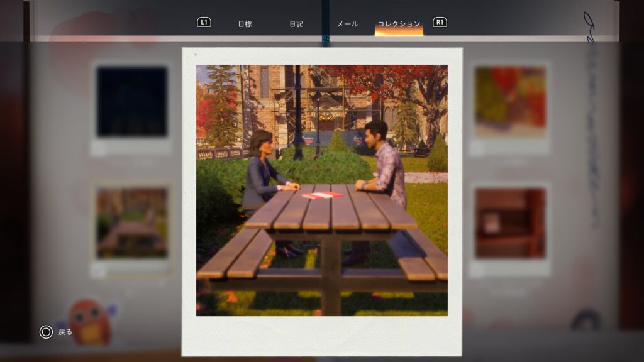
Task: Select the bottom-left picnic table thumbnail
Action: [131, 222]
